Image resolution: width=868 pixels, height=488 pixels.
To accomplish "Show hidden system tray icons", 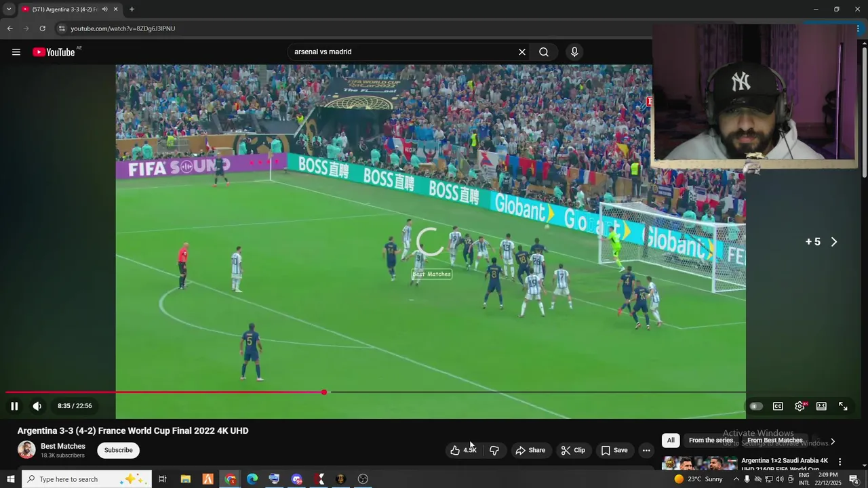I will [x=736, y=479].
